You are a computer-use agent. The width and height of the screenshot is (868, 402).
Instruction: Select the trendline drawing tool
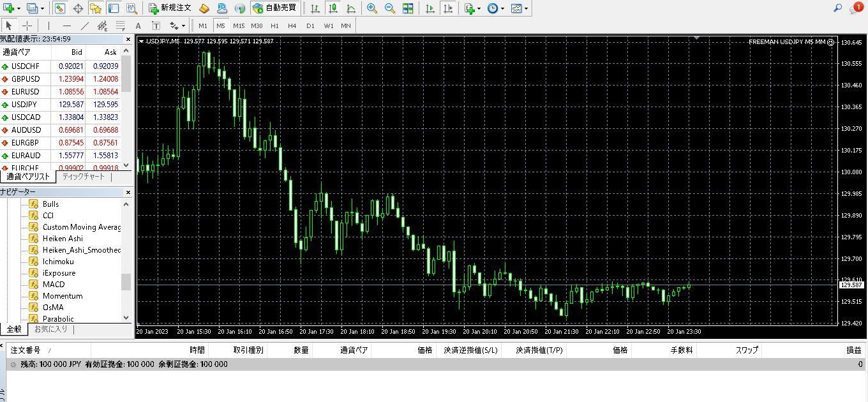coord(84,26)
